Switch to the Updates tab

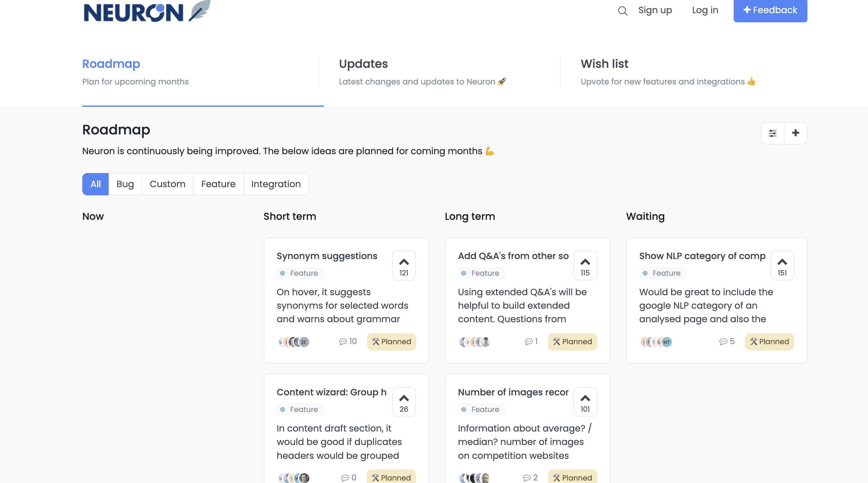(x=363, y=64)
